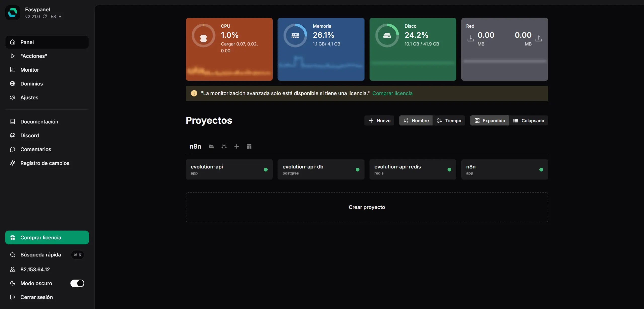Go to "Acciones" in the sidebar
The width and height of the screenshot is (644, 309).
[47, 56]
